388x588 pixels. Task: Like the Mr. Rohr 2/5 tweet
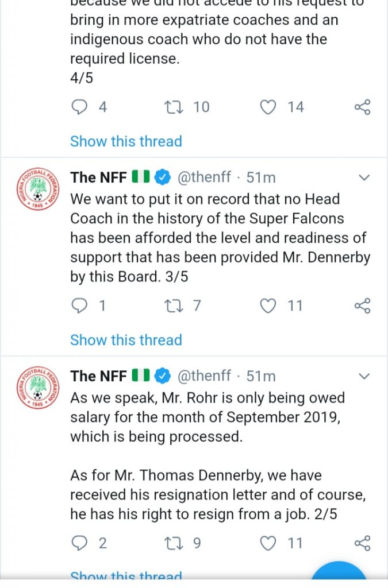click(x=268, y=543)
